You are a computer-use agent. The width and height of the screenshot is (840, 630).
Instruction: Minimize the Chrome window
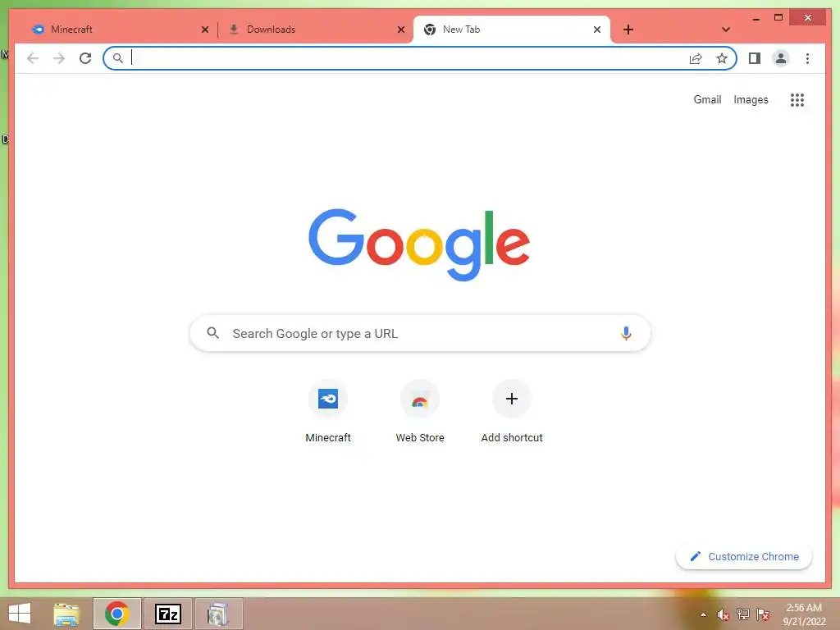tap(756, 18)
